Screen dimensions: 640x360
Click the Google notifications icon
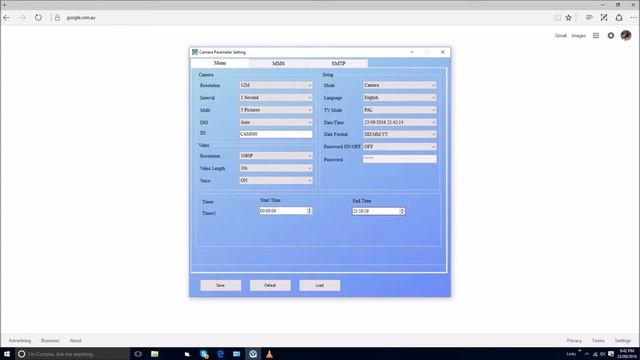click(611, 36)
